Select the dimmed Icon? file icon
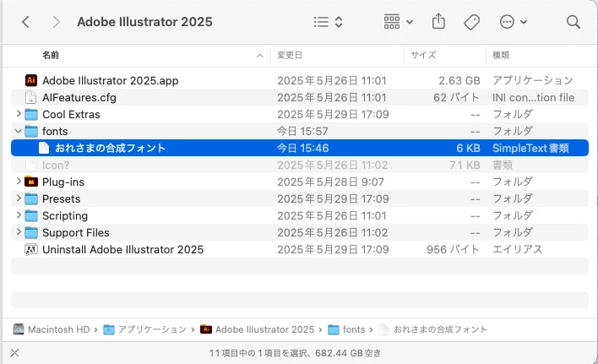 (31, 165)
